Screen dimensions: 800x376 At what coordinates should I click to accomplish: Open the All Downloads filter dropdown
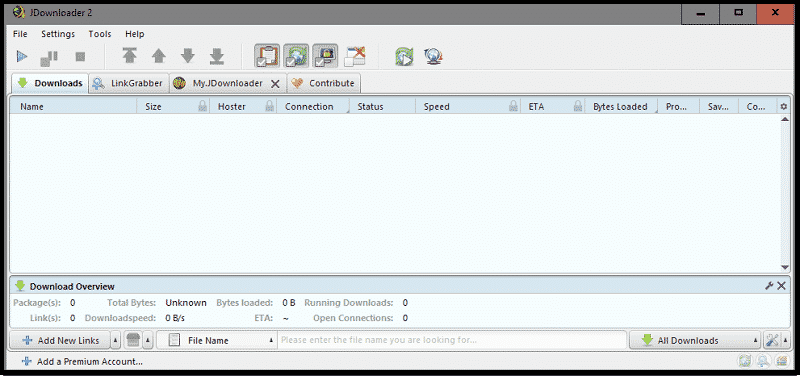[695, 341]
